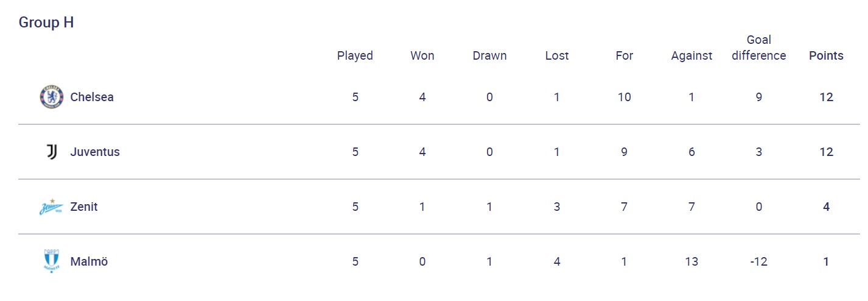Open the Juventus team link

click(x=95, y=152)
